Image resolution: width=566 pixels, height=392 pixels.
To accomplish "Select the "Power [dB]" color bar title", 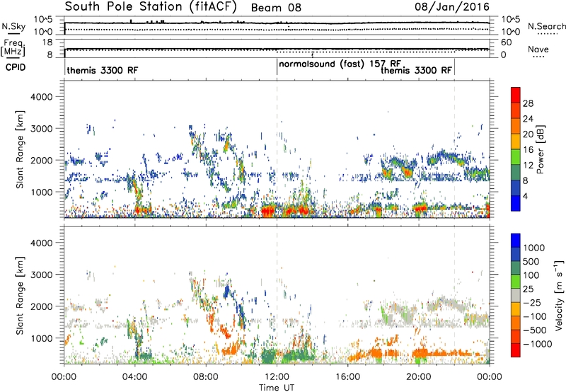I will [x=540, y=149].
